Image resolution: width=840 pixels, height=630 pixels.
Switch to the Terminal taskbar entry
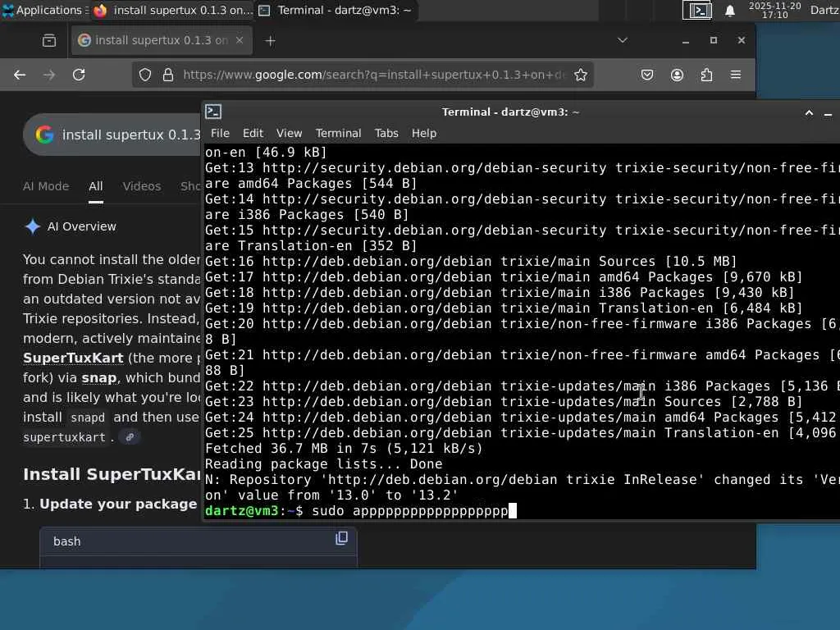(x=336, y=10)
